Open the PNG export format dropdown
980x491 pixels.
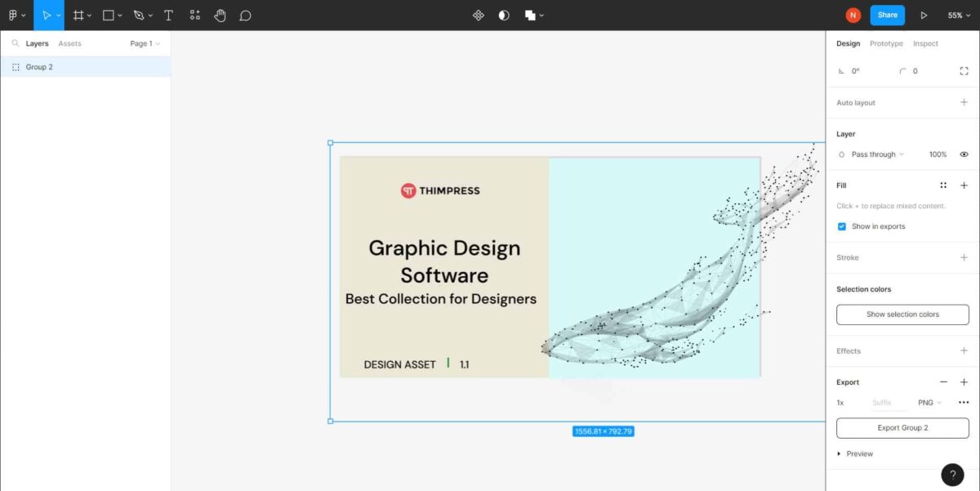click(929, 402)
